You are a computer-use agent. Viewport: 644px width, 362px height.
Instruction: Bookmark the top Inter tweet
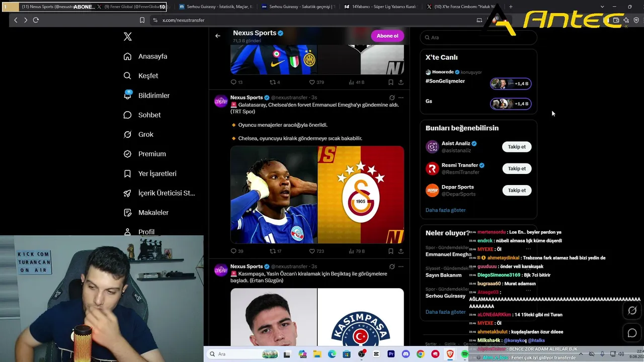click(391, 82)
